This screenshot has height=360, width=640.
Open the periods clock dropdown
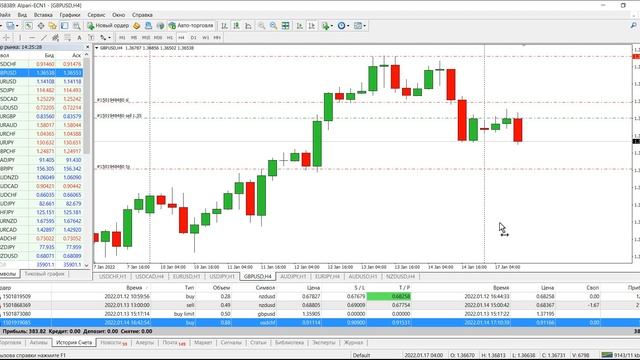click(343, 26)
